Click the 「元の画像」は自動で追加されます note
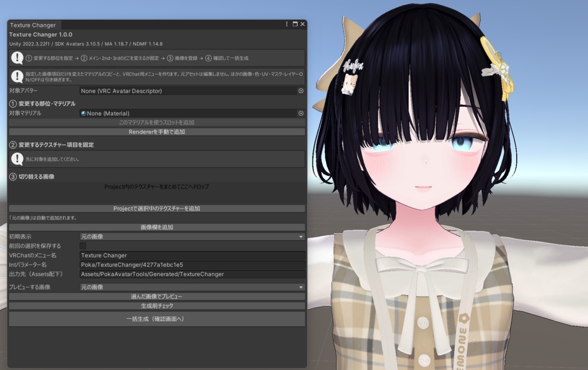Screen dimensions: 588x370 tap(42, 218)
